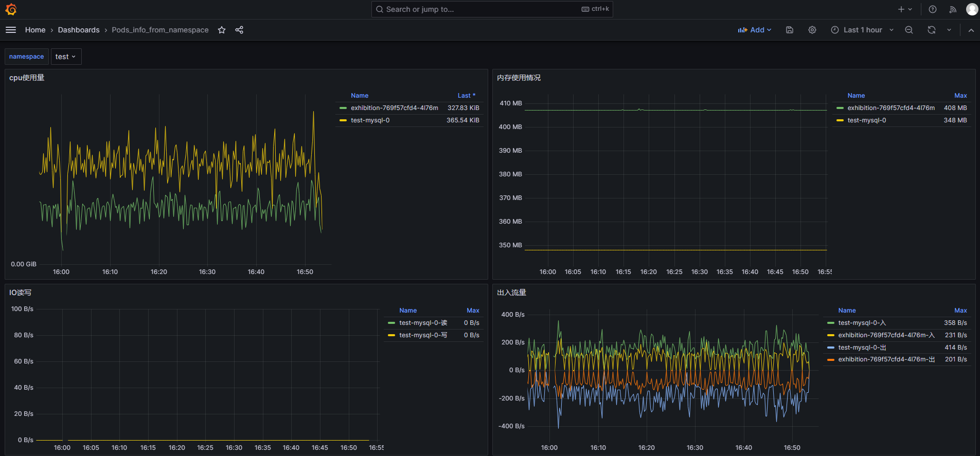Change yellow color swatch of test-mysql-0-写
Image resolution: width=980 pixels, height=456 pixels.
[x=391, y=335]
